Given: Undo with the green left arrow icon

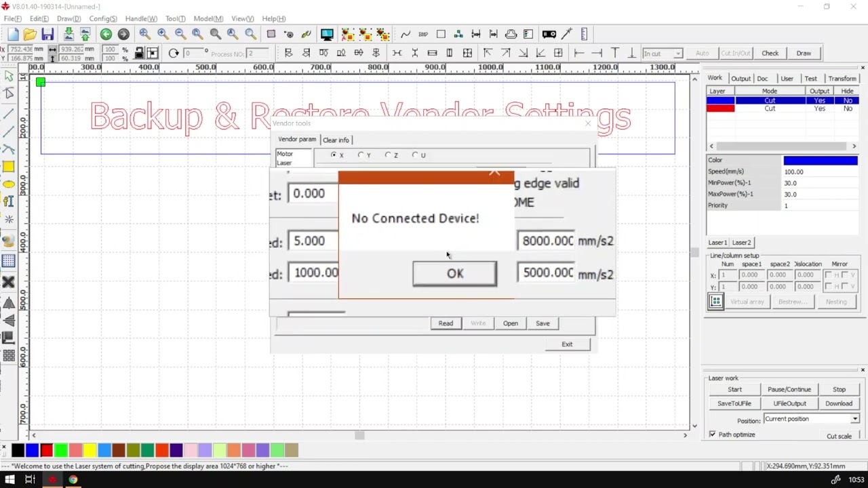Looking at the screenshot, I should (x=106, y=34).
